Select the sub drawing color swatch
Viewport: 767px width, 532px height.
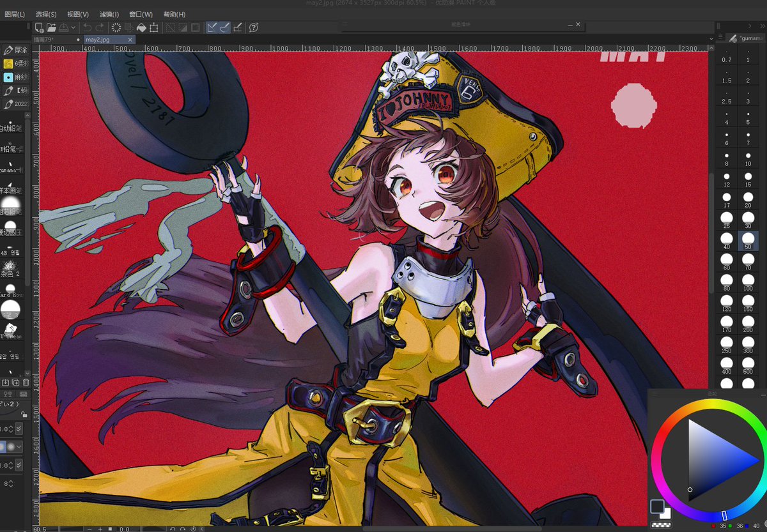pos(665,513)
